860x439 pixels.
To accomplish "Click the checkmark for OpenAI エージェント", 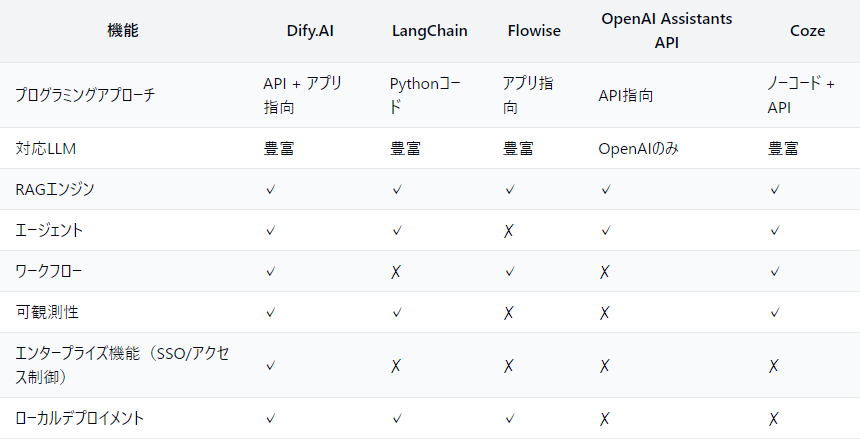I will pos(605,231).
